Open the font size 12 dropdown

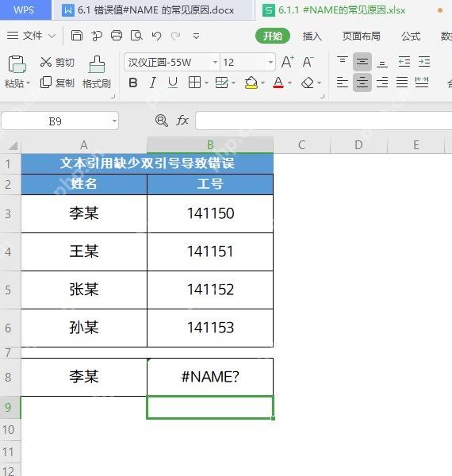[x=270, y=62]
